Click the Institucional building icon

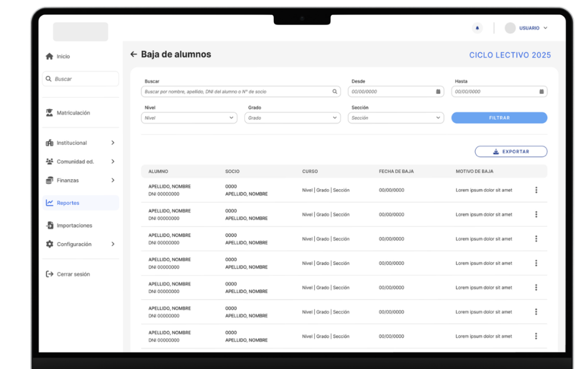tap(50, 143)
